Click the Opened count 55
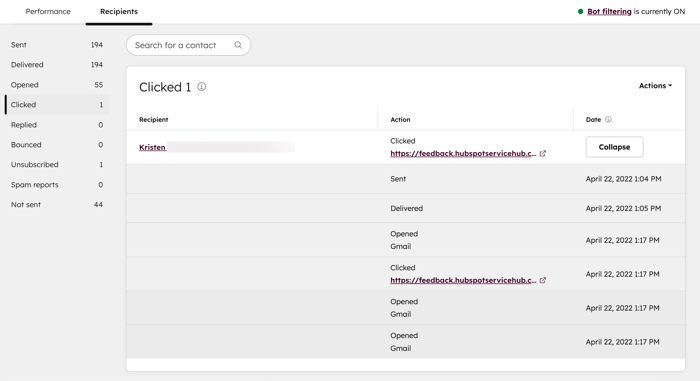700x381 pixels. (x=99, y=85)
